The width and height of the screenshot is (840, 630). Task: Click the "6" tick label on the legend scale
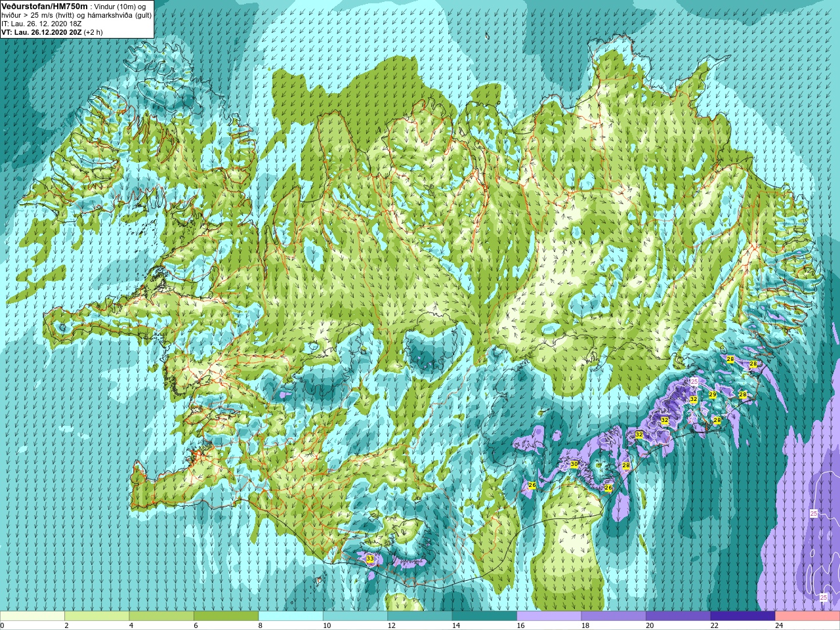pos(196,625)
